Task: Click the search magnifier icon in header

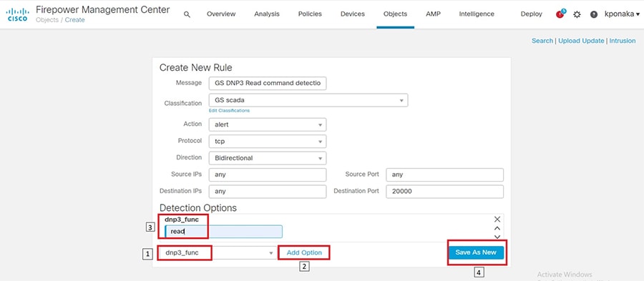Action: (187, 14)
